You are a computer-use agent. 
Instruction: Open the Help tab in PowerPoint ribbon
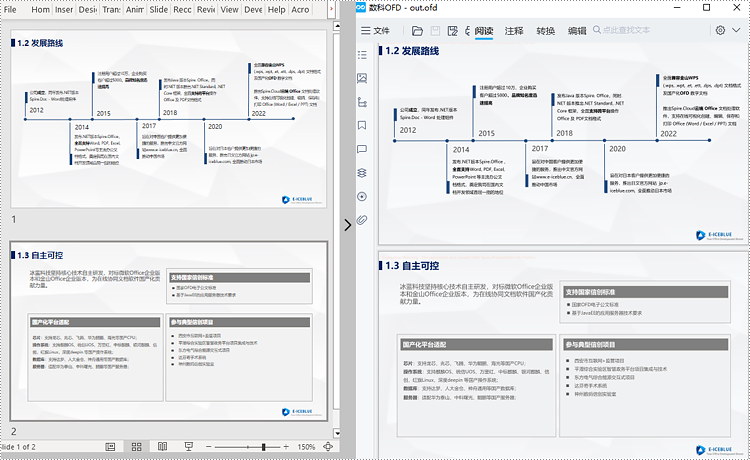point(276,10)
